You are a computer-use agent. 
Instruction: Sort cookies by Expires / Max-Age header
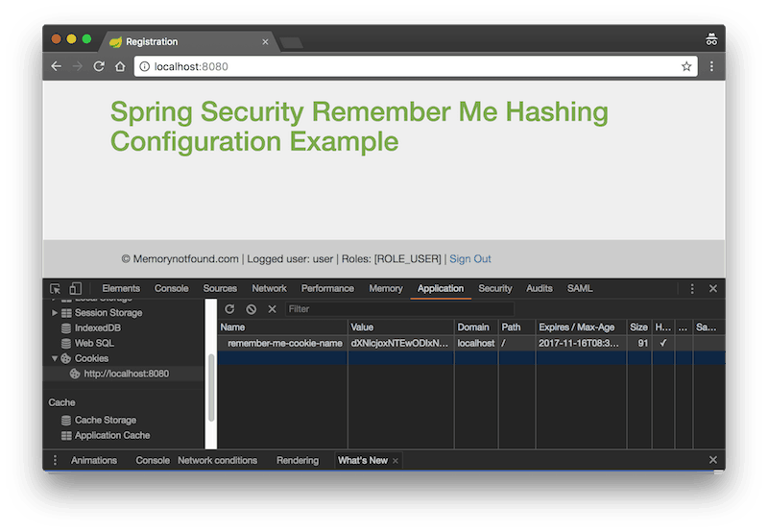click(x=581, y=327)
